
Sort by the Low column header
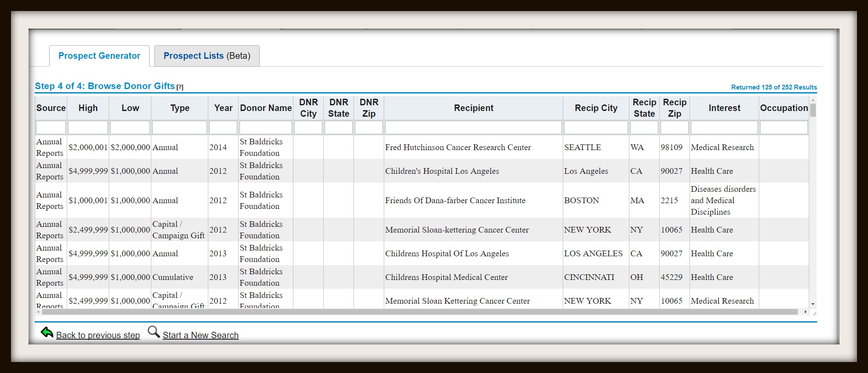click(130, 108)
